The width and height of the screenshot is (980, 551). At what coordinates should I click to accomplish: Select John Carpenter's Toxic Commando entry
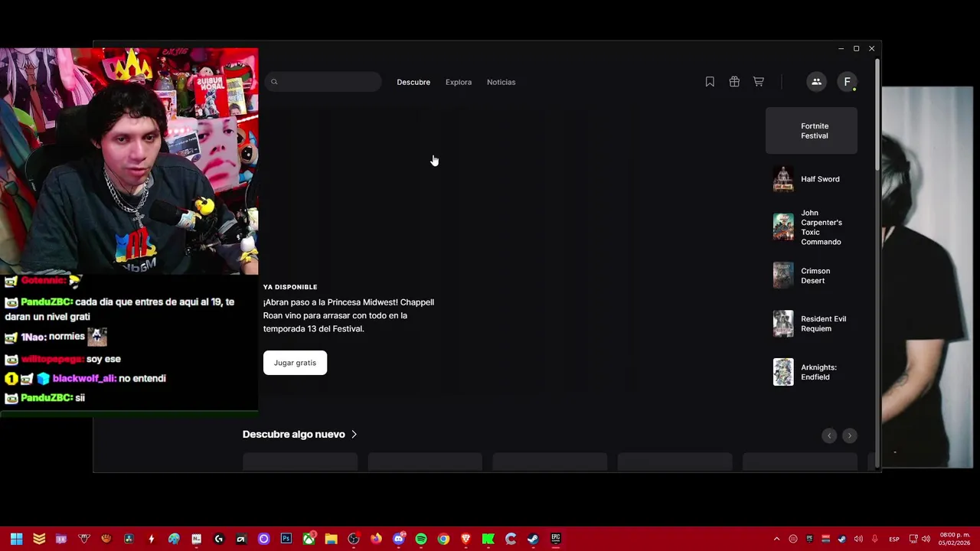[x=812, y=227]
